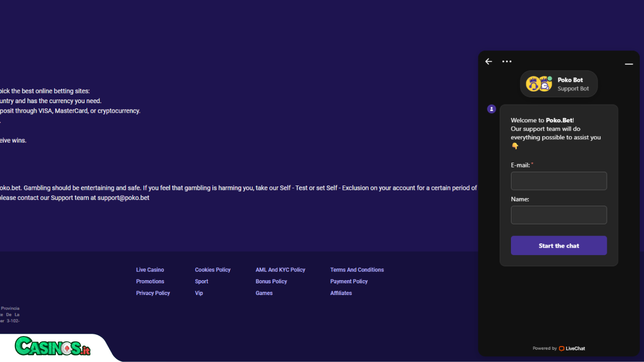Click the Casinos.it logo
The width and height of the screenshot is (644, 362).
tap(53, 347)
